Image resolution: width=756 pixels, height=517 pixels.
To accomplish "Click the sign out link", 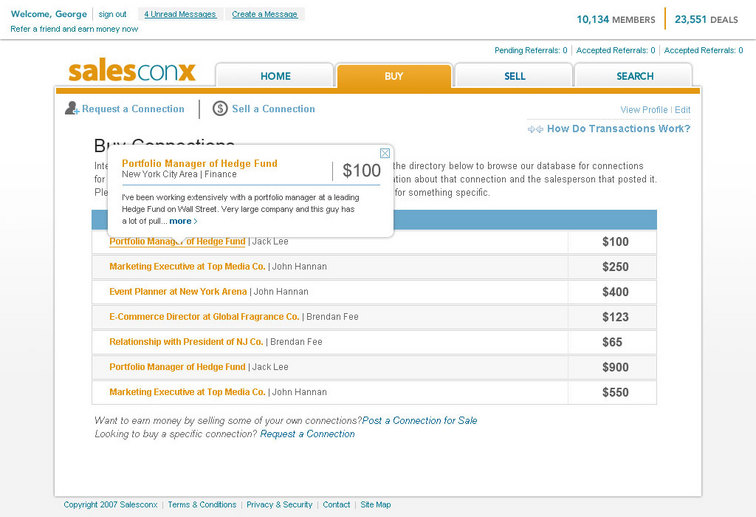I will (x=112, y=14).
